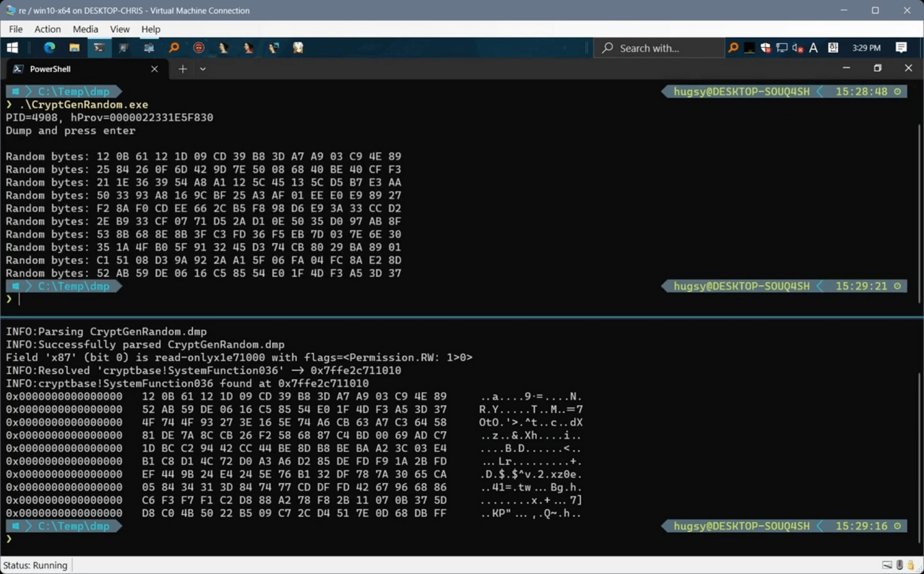Open File Explorer in the guest taskbar

pos(74,48)
